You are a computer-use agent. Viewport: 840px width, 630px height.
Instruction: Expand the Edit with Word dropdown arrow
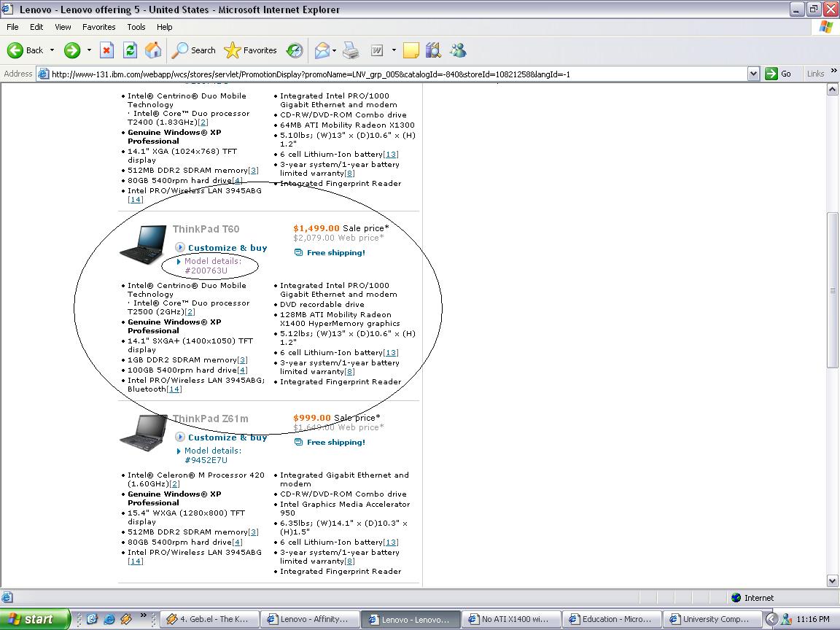point(394,50)
